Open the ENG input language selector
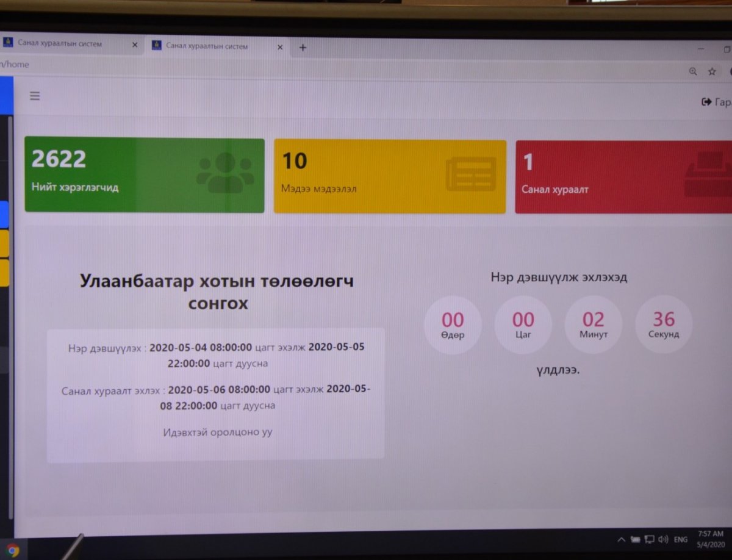The image size is (732, 560). click(x=681, y=539)
